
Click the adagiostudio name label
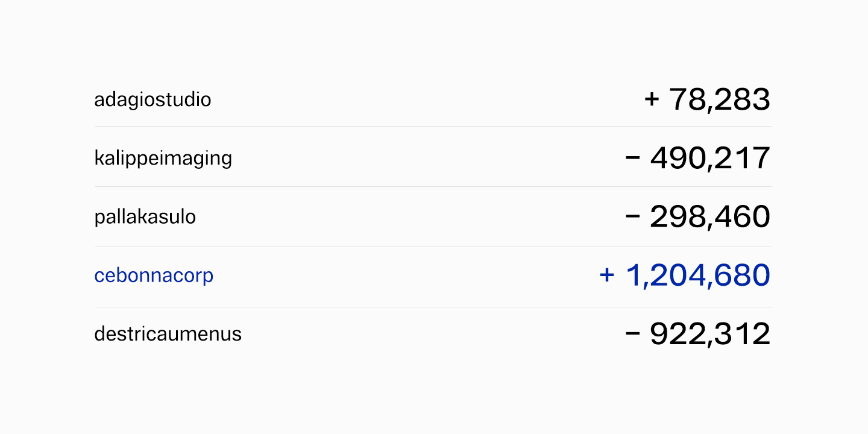pyautogui.click(x=153, y=99)
